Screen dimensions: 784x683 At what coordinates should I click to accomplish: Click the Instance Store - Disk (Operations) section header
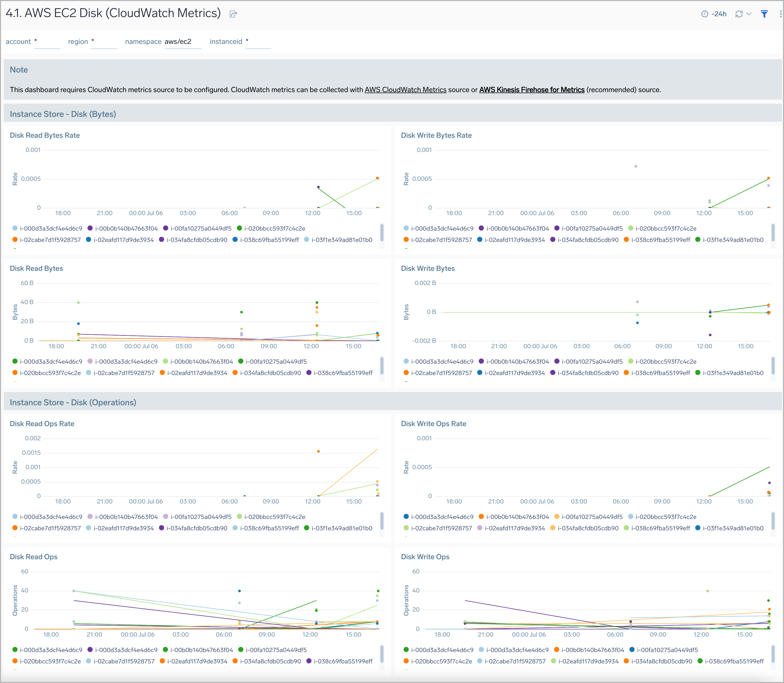(73, 402)
